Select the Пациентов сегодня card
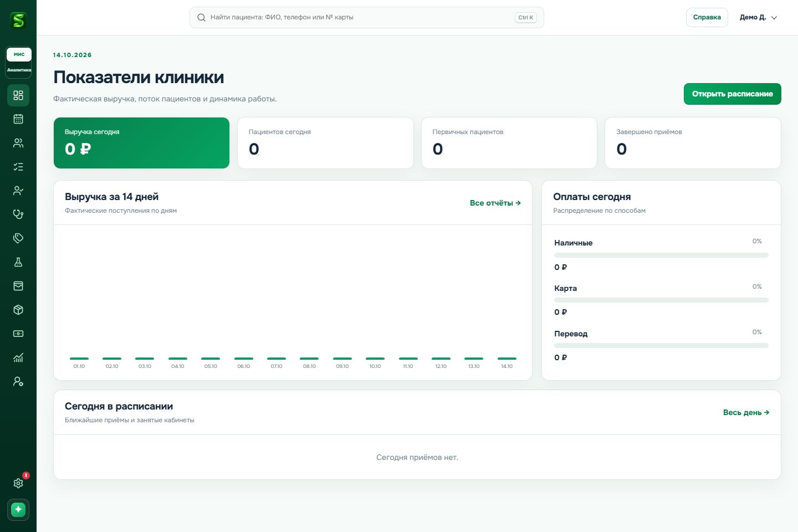798x532 pixels. click(x=325, y=143)
